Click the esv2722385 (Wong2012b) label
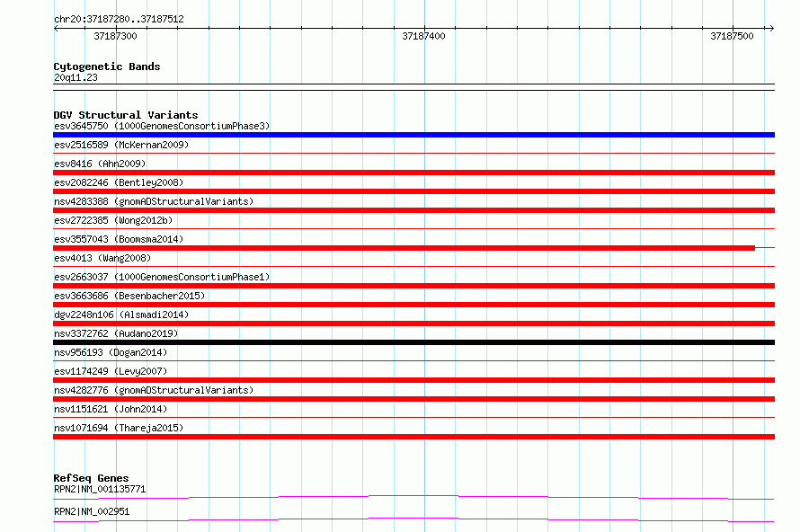Image resolution: width=800 pixels, height=532 pixels. point(113,220)
